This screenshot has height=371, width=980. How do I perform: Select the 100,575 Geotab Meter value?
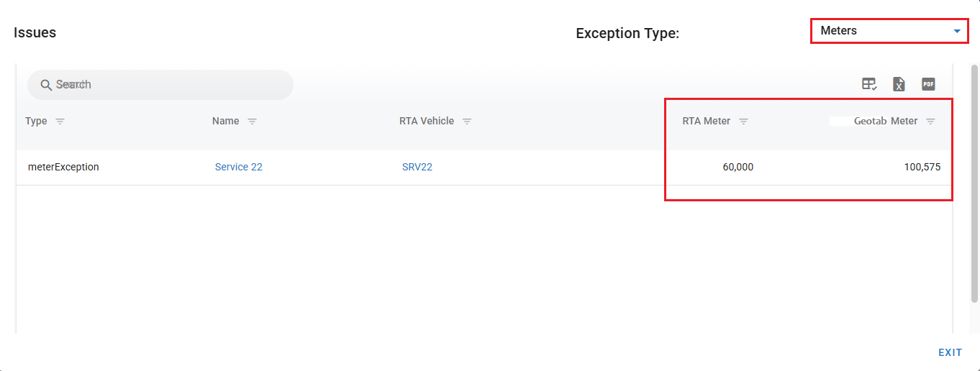(922, 167)
